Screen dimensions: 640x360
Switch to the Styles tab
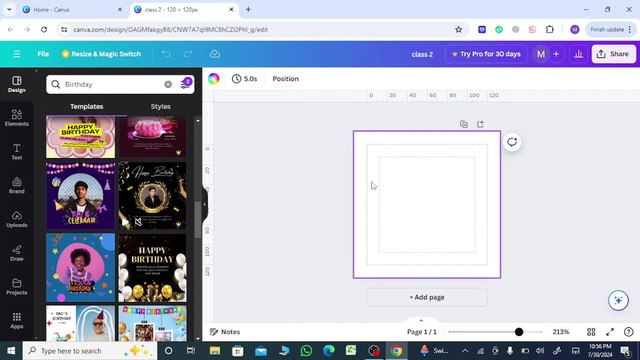pos(160,107)
